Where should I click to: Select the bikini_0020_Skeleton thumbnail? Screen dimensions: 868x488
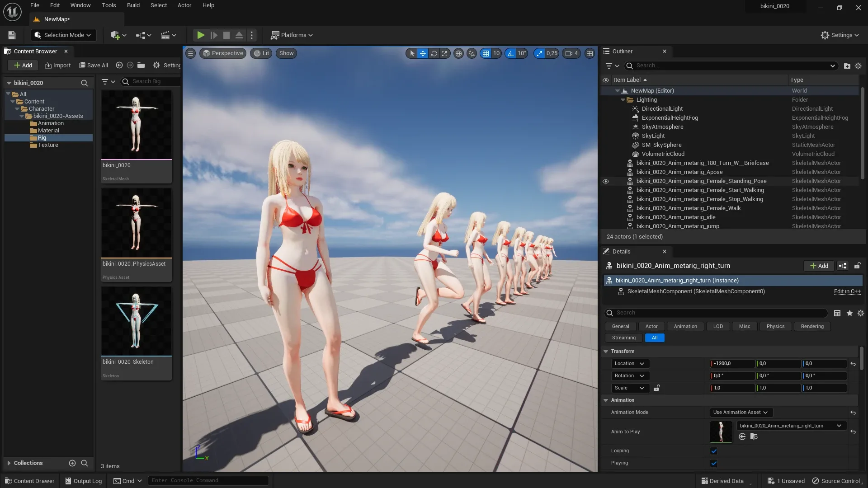point(136,321)
